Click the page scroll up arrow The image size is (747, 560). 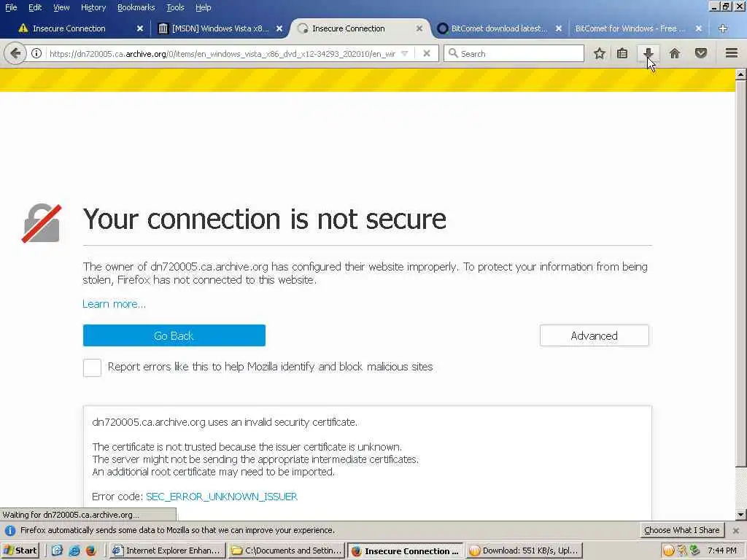741,74
